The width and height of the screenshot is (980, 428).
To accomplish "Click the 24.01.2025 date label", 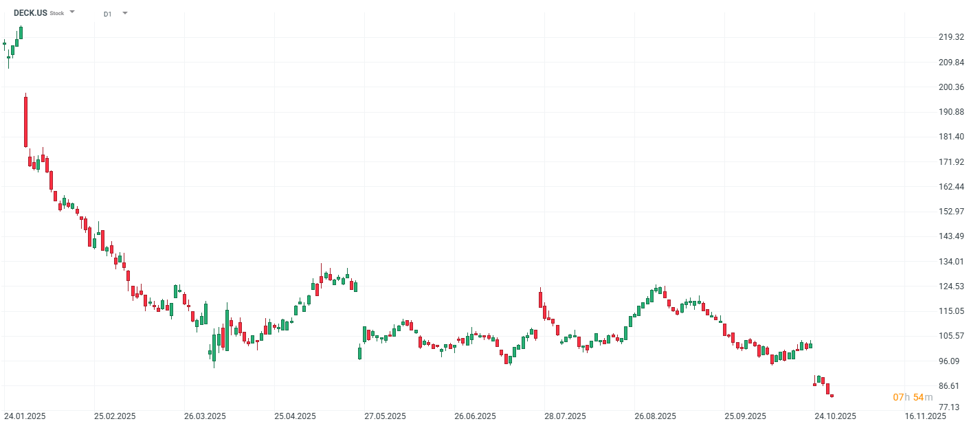I will coord(25,416).
